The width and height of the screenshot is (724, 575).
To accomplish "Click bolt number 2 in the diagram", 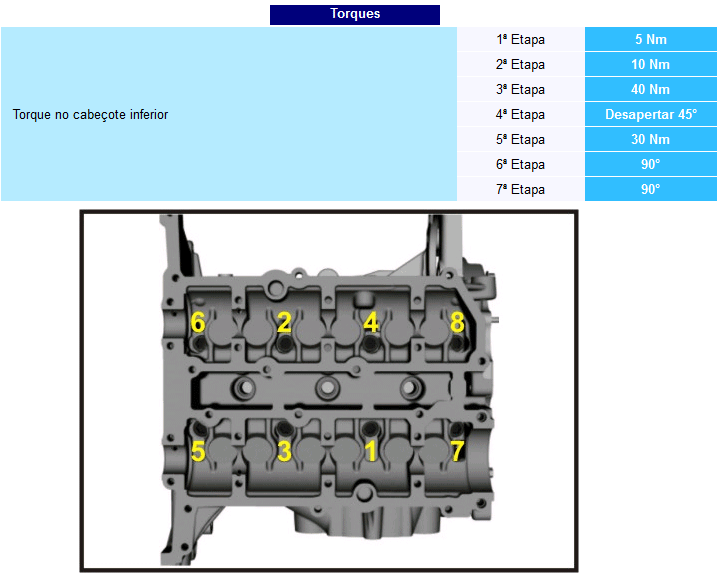I will point(284,323).
